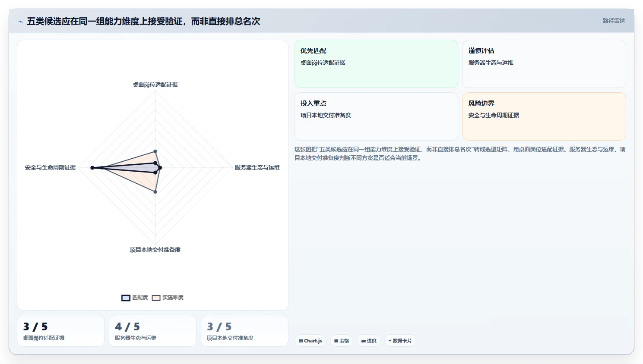Toggle the 匹配度 legend color box
The width and height of the screenshot is (643, 364).
pos(126,298)
